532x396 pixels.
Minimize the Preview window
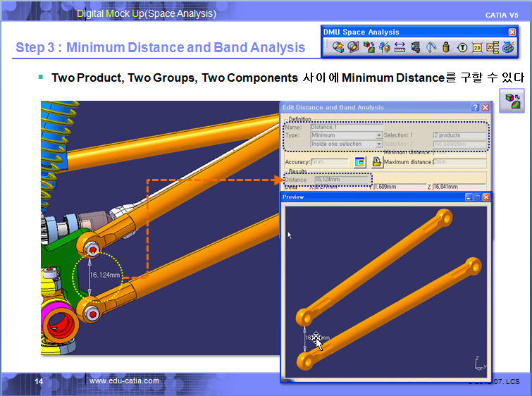[x=469, y=197]
